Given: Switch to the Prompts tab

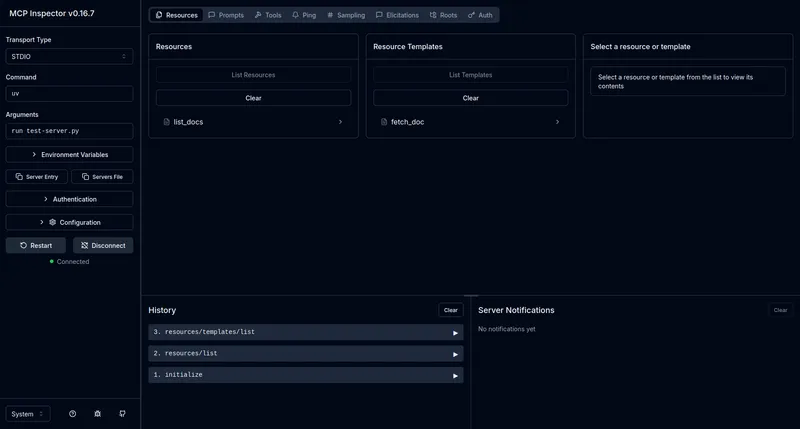Looking at the screenshot, I should coord(225,15).
